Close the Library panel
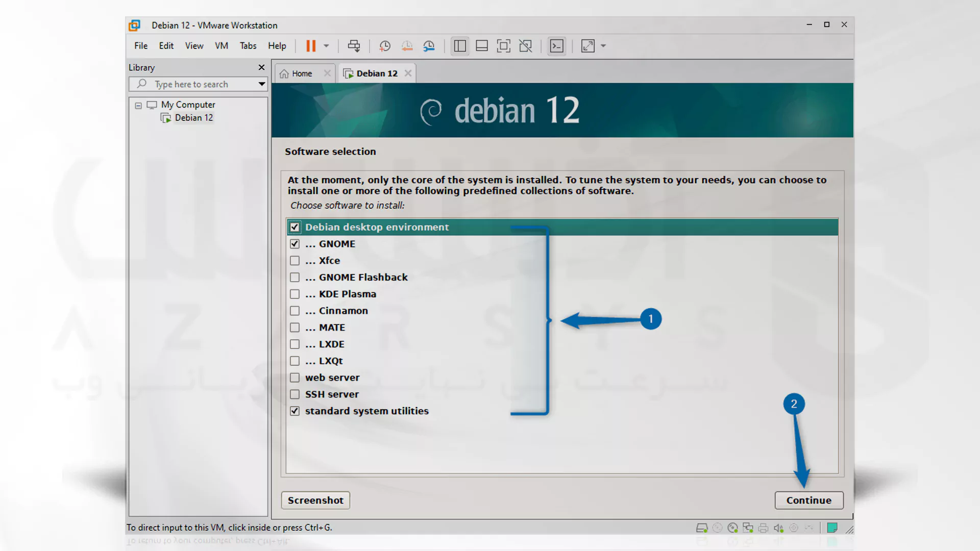980x551 pixels. coord(261,67)
